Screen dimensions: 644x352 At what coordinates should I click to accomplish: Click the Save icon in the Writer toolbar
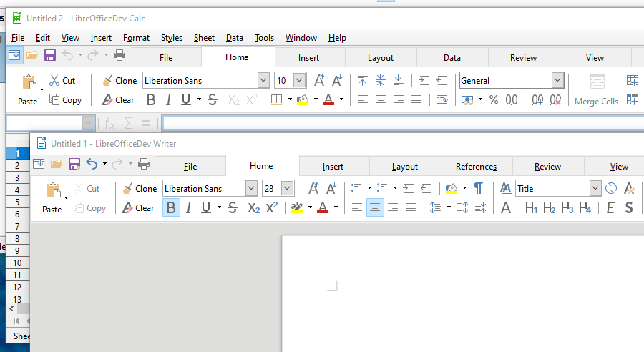pos(74,165)
